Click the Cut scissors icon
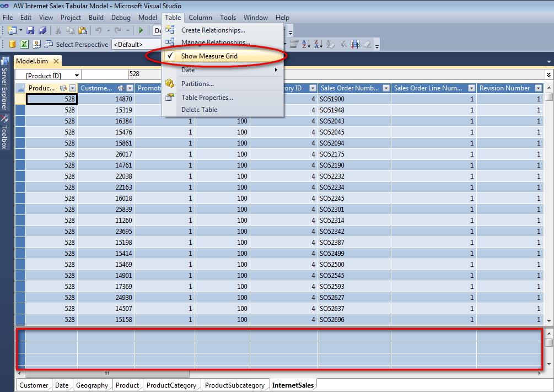This screenshot has height=392, width=554. [58, 30]
